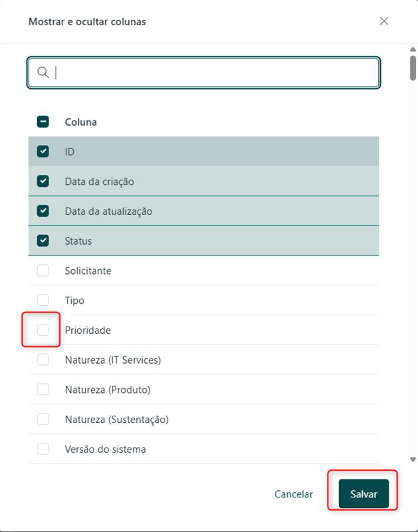Enable the Solicitante column checkbox

point(43,271)
